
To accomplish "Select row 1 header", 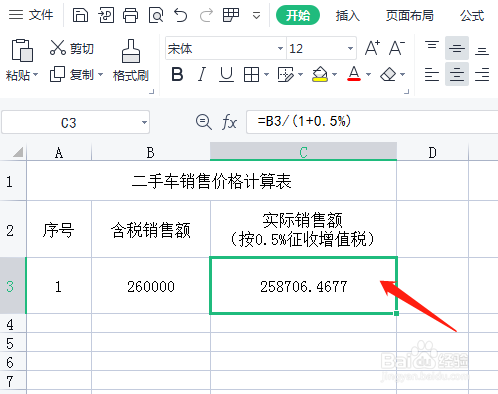I will click(x=13, y=181).
